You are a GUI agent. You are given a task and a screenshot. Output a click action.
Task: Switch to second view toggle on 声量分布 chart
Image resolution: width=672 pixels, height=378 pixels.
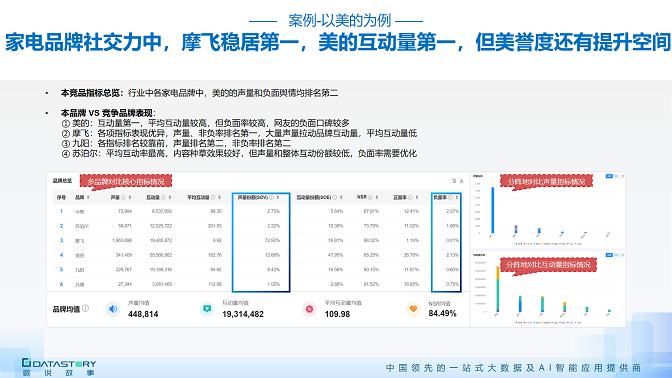616,176
